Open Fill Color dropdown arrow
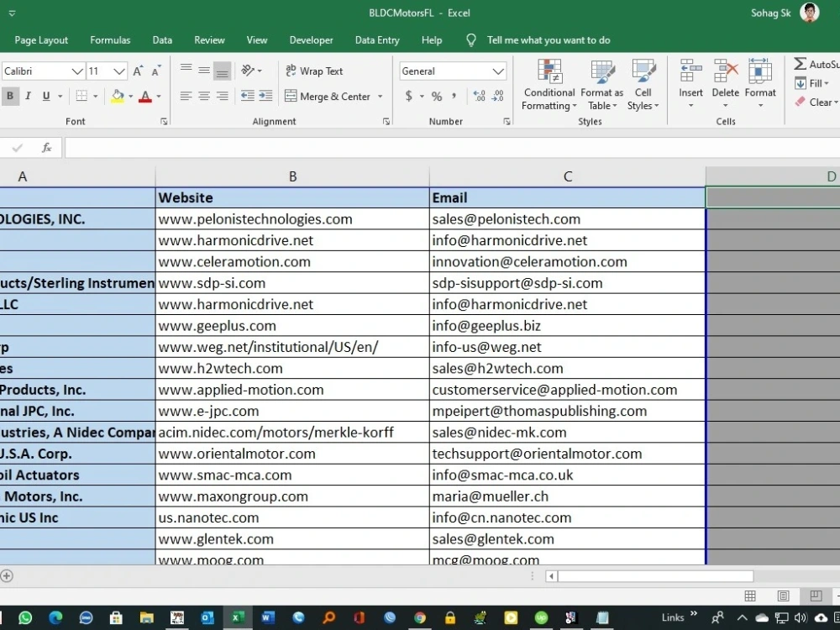The width and height of the screenshot is (840, 630). coord(131,97)
